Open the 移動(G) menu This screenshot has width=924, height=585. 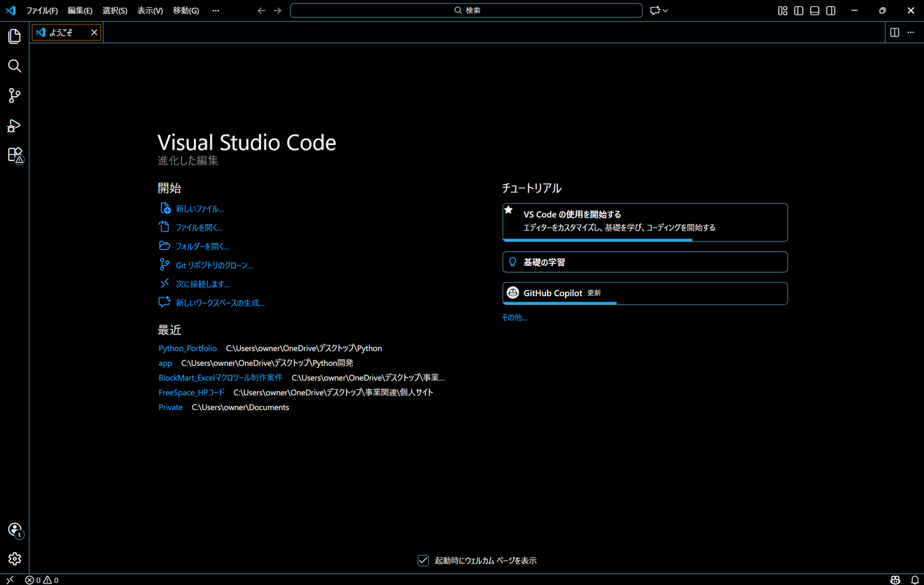185,10
